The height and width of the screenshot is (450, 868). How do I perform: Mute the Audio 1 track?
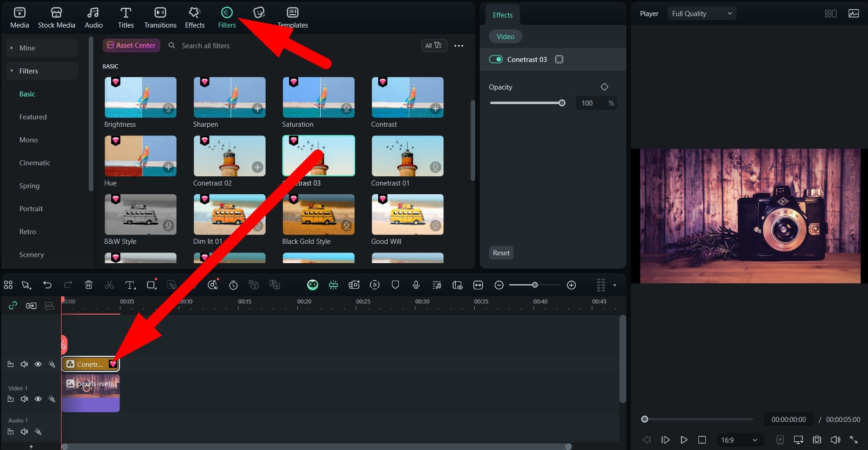tap(24, 432)
